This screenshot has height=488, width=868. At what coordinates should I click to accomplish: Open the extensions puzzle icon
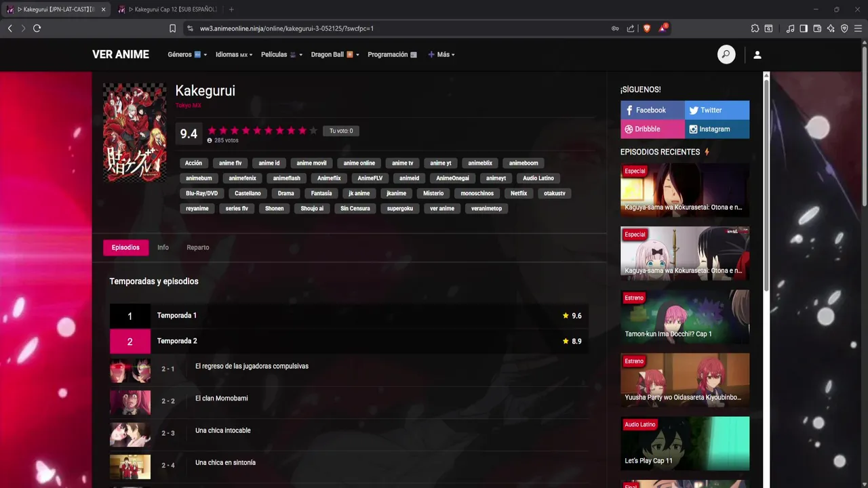coord(755,28)
